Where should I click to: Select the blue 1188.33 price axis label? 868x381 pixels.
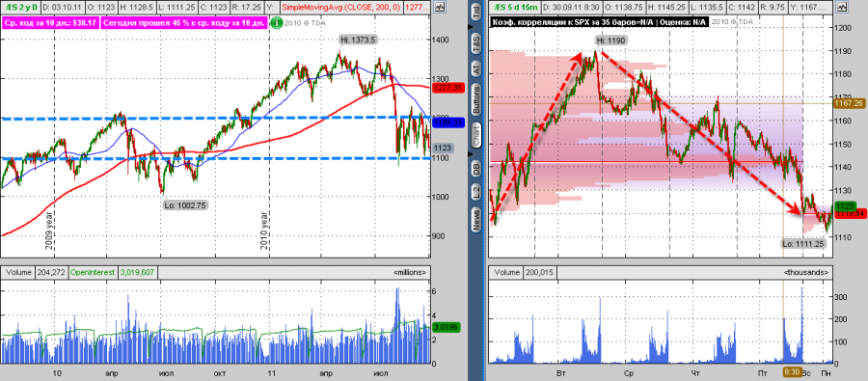point(448,122)
